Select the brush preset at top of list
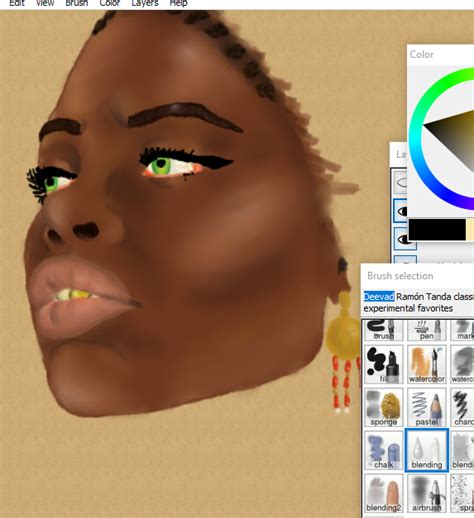The width and height of the screenshot is (474, 518). click(x=384, y=330)
